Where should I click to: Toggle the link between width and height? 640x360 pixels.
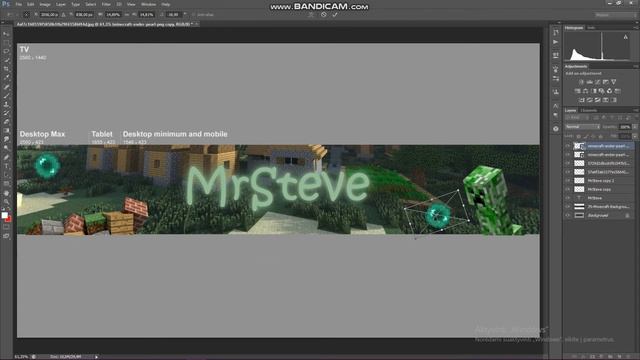[x=127, y=15]
